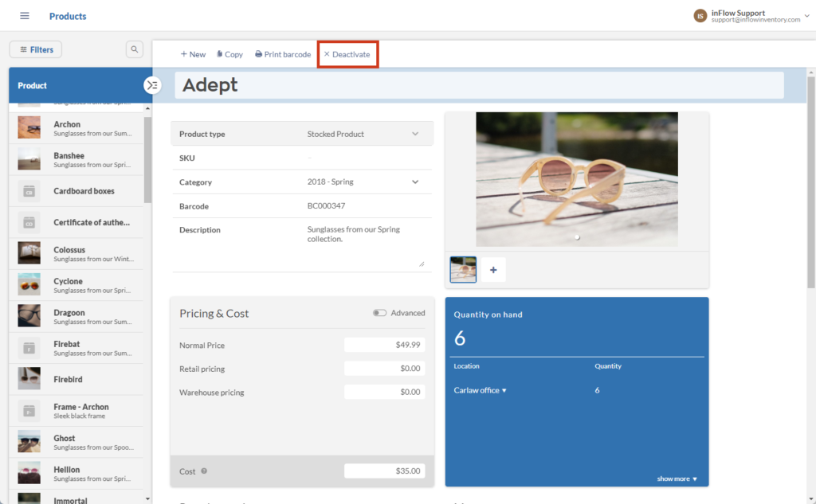Click the Dragoon product image
This screenshot has width=816, height=504.
[x=29, y=316]
